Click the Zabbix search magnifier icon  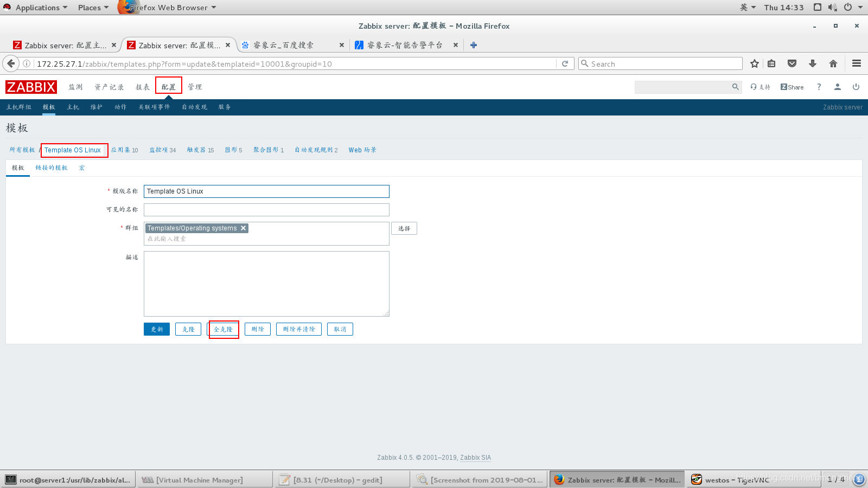click(736, 87)
